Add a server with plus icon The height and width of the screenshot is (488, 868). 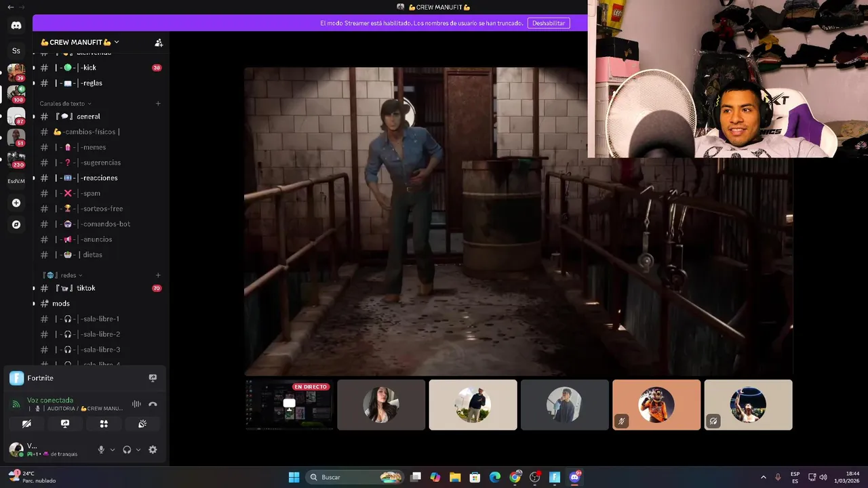(16, 203)
